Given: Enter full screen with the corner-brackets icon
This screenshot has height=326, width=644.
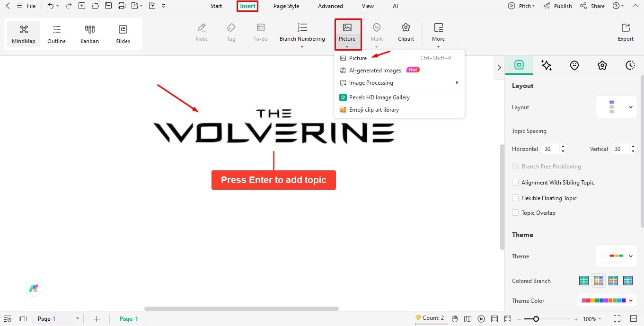Looking at the screenshot, I should 617,319.
